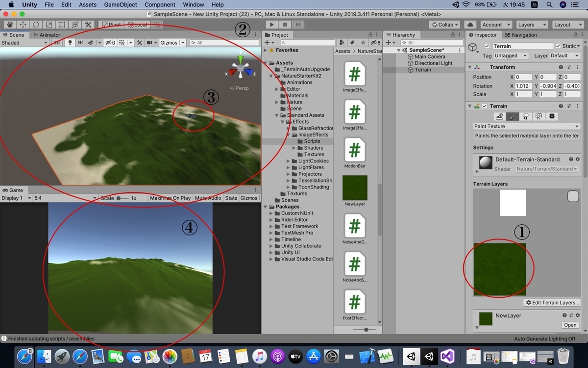Viewport: 588px width, 368px height.
Task: Open the Tag Untagged dropdown
Action: point(511,56)
